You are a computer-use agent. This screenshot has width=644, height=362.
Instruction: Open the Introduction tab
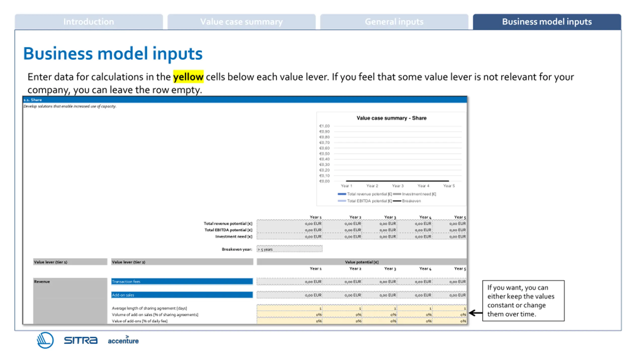click(x=89, y=22)
